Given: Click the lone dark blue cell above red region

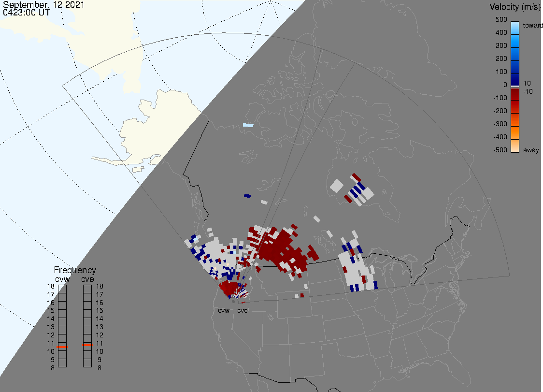Looking at the screenshot, I should pos(247,196).
